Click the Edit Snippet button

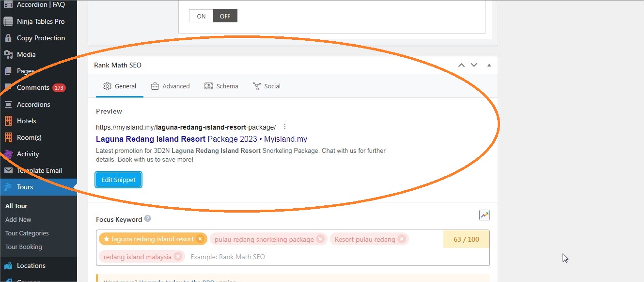point(119,180)
